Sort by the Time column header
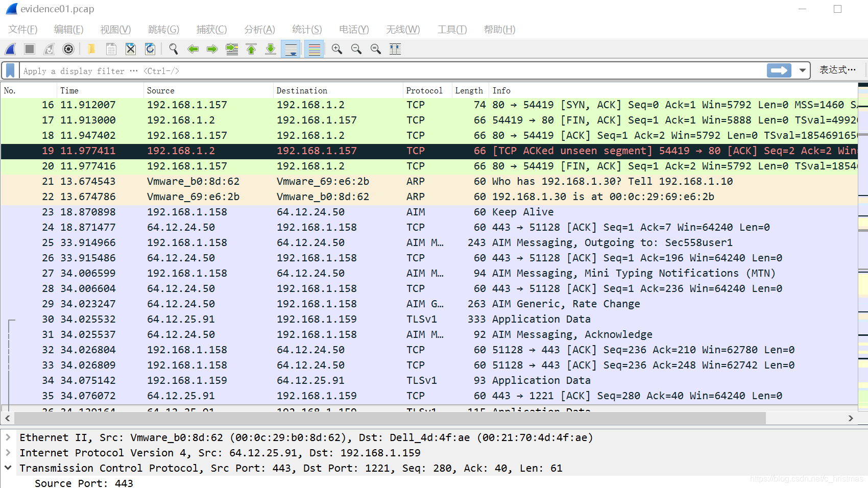 100,90
